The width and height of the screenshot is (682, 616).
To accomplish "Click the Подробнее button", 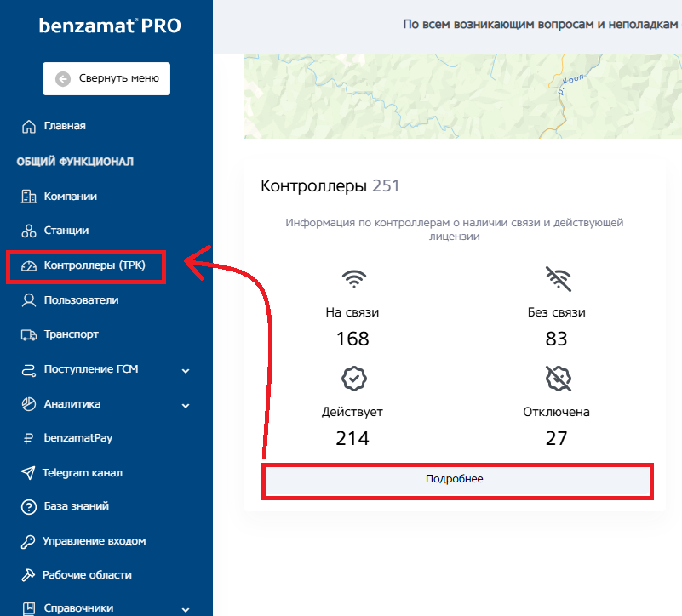I will [457, 482].
